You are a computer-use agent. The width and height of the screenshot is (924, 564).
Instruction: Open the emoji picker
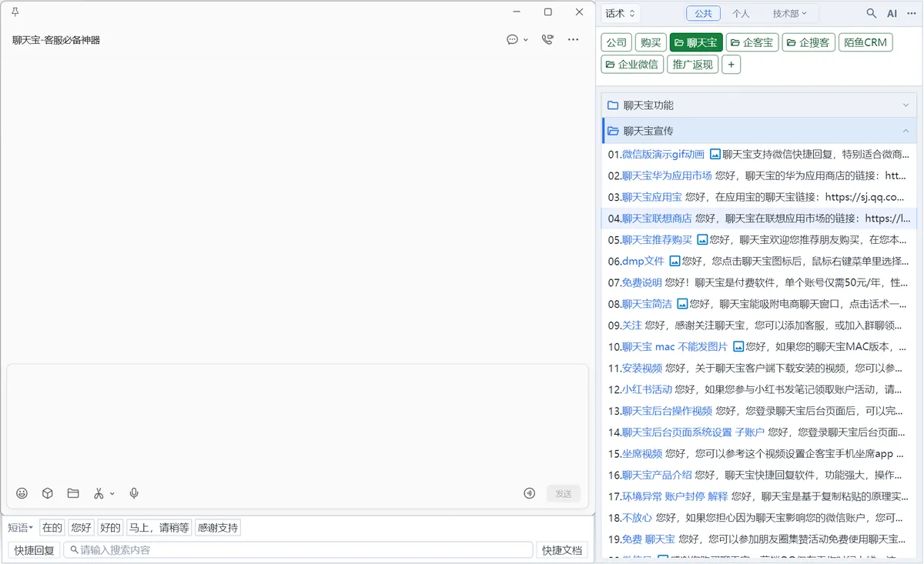(x=22, y=493)
